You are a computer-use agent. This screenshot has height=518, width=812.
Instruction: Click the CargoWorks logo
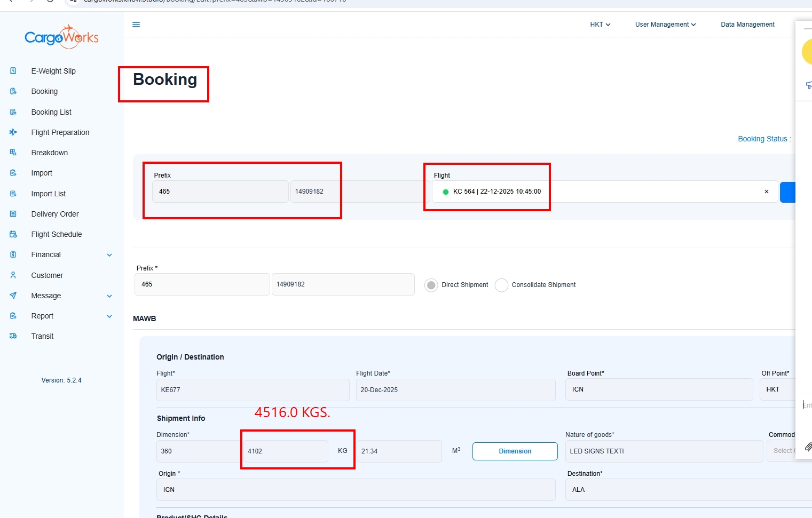point(61,37)
